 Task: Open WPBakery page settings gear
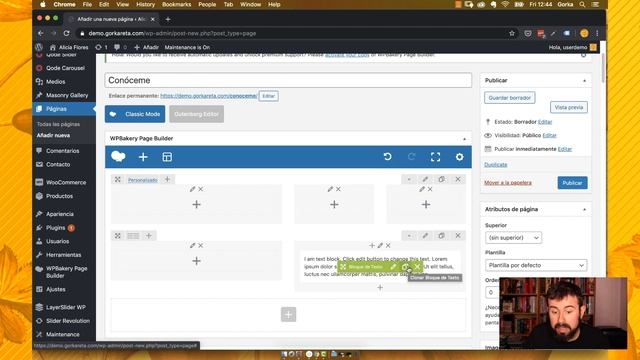(x=460, y=157)
